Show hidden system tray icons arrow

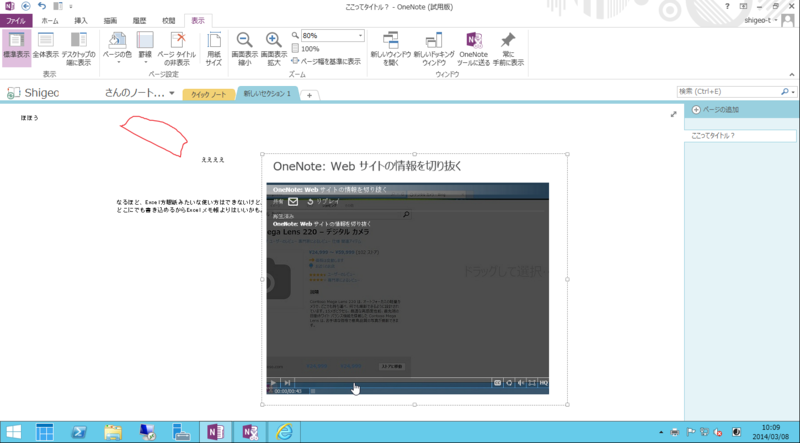coord(661,432)
